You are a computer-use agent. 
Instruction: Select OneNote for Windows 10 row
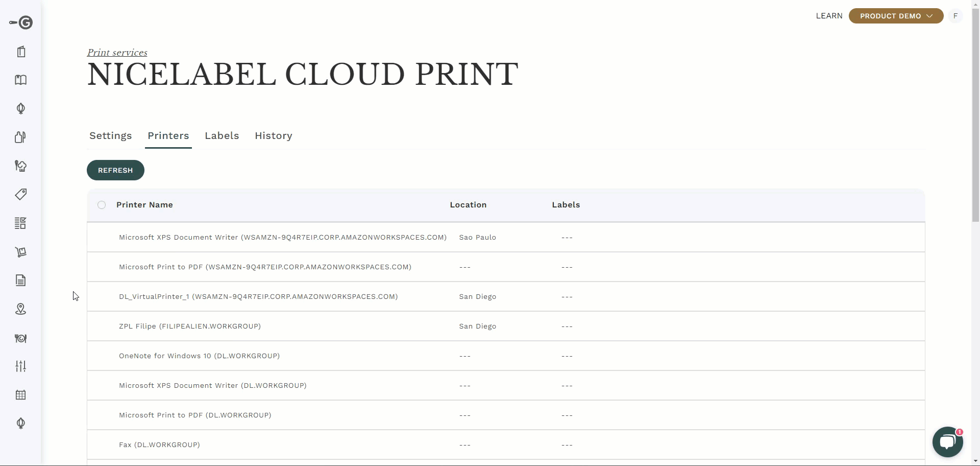pyautogui.click(x=506, y=356)
